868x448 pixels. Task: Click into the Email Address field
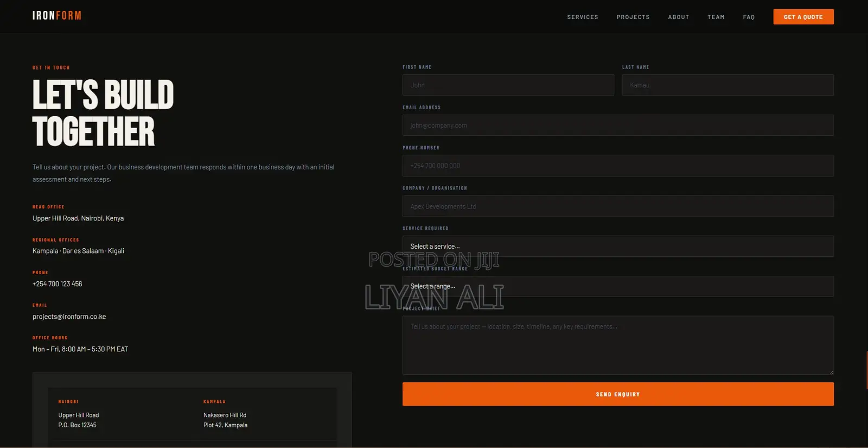coord(618,125)
